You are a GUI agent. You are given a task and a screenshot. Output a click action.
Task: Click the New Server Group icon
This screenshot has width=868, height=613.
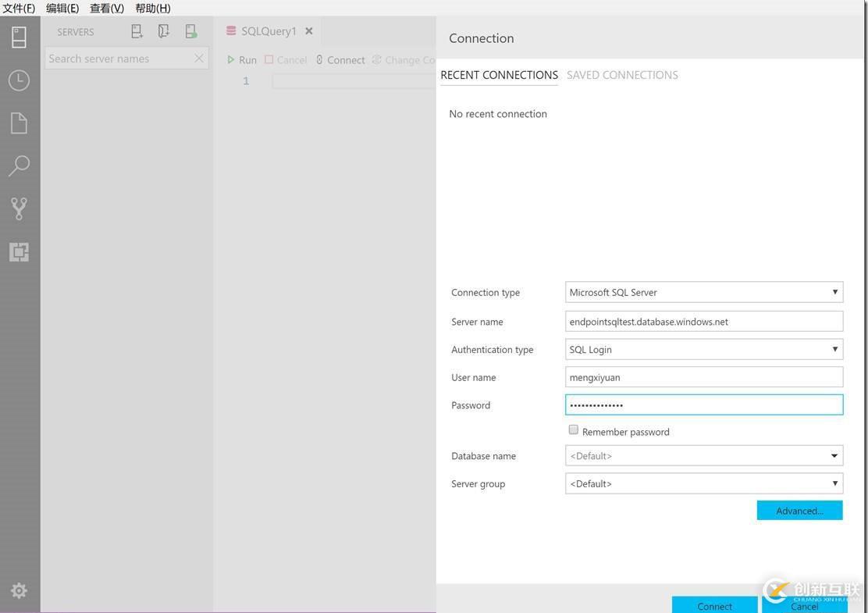coord(163,31)
